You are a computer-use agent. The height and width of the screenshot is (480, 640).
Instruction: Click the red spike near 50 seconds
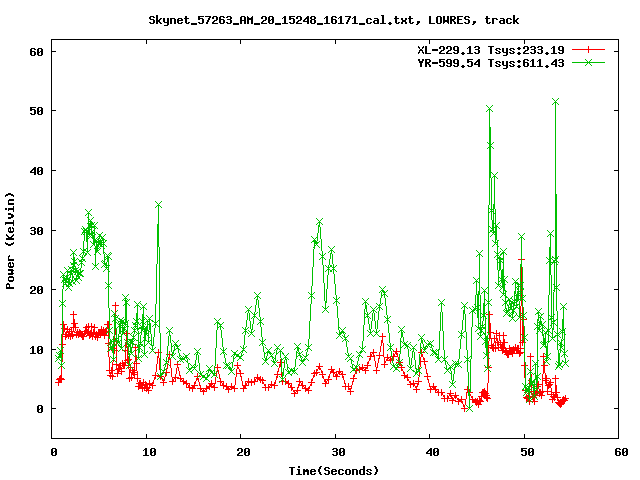click(x=521, y=260)
